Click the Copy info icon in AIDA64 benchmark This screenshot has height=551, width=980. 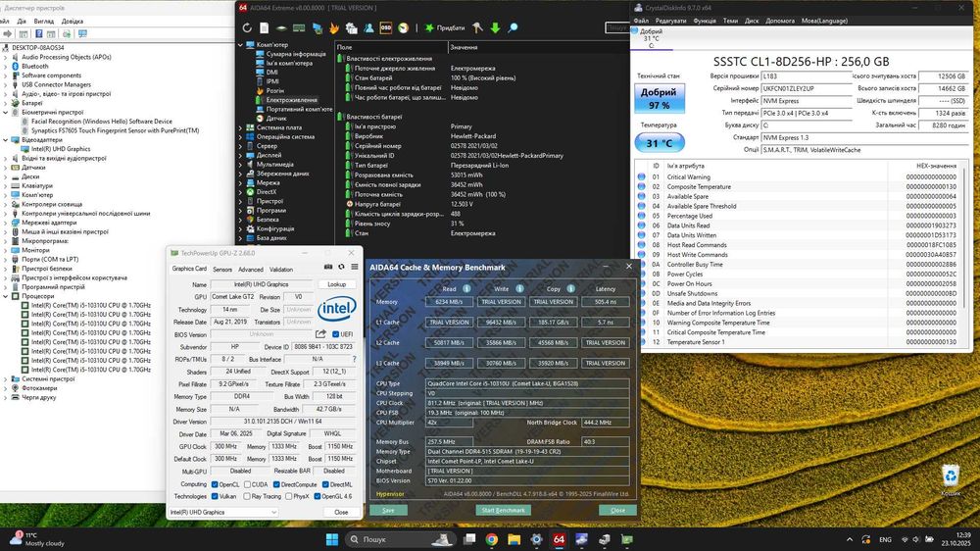coord(570,288)
